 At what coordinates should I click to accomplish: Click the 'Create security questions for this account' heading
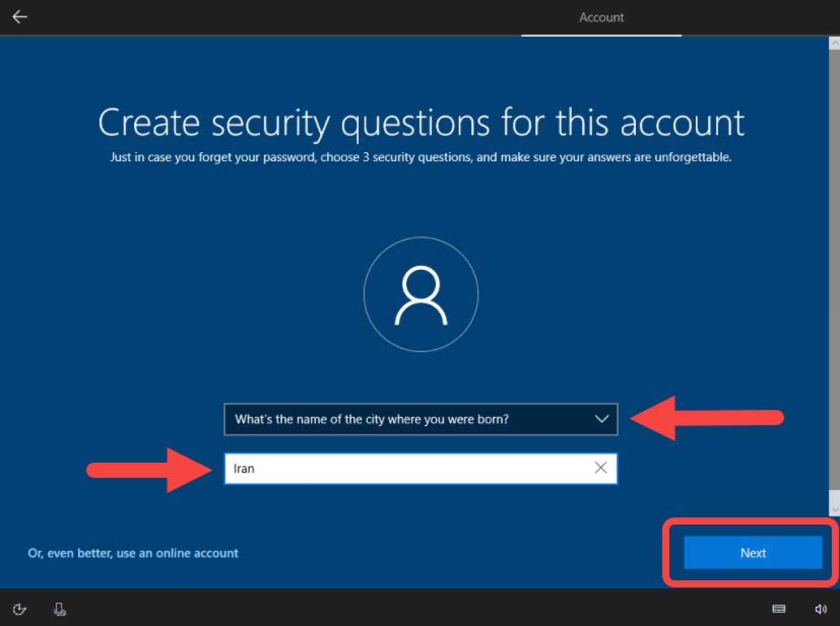tap(421, 123)
